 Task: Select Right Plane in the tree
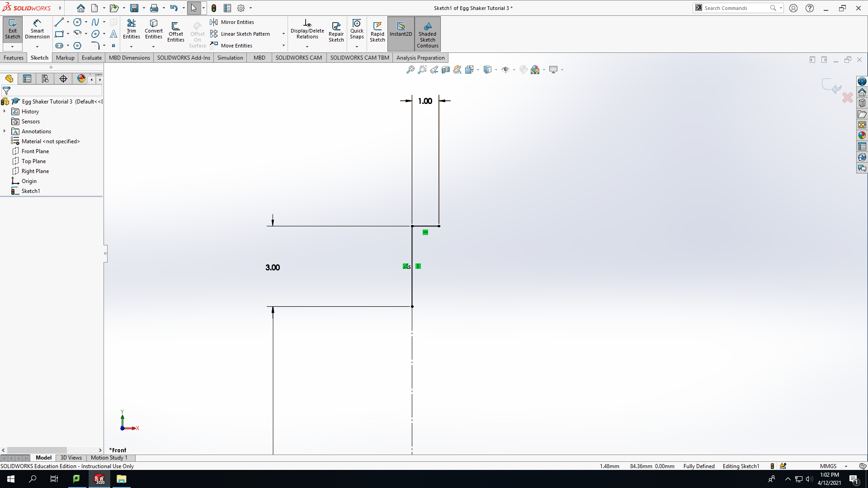pos(35,171)
